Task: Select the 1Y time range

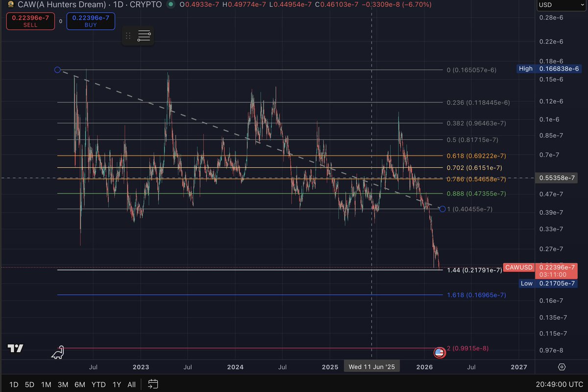Action: pos(117,385)
